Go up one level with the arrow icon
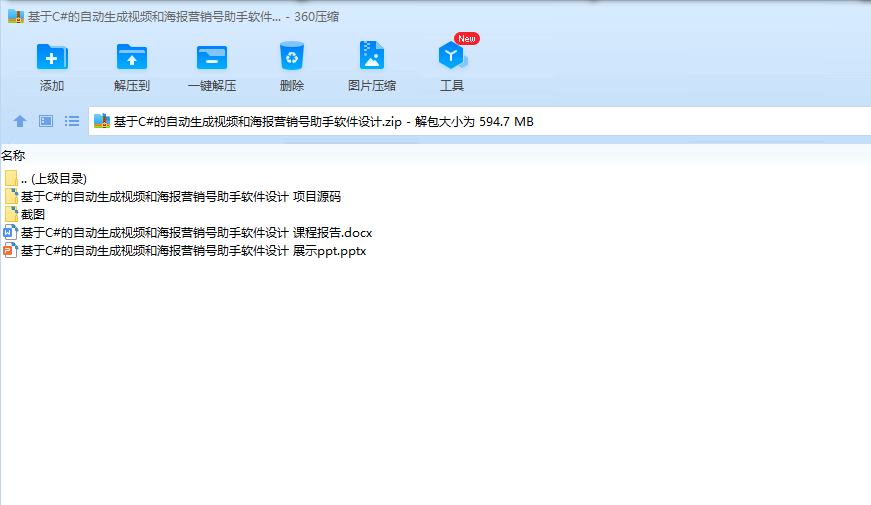Viewport: 871px width, 505px height. 20,121
